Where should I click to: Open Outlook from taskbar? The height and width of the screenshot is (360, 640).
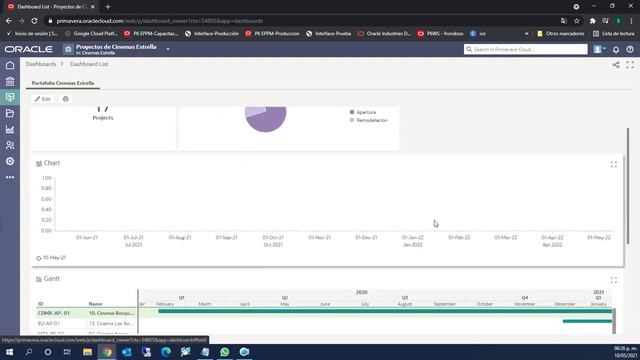[x=127, y=352]
